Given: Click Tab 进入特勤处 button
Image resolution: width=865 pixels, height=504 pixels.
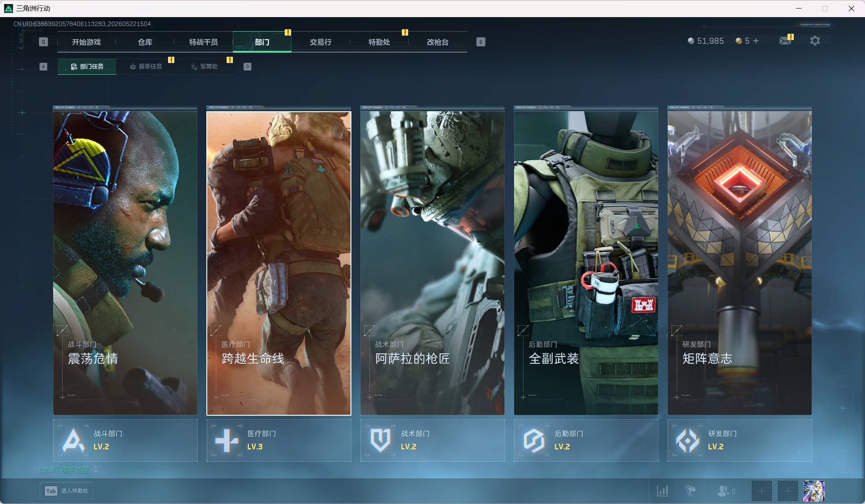Looking at the screenshot, I should [x=67, y=491].
